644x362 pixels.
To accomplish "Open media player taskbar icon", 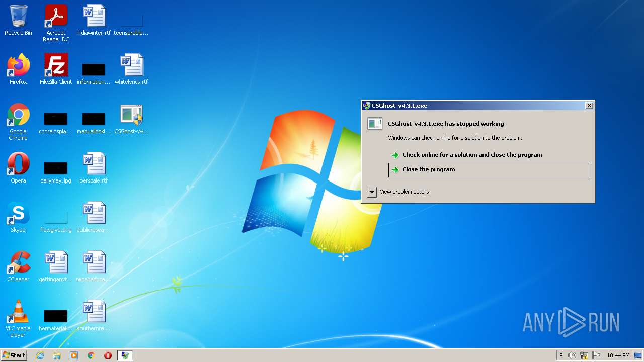I will tap(74, 355).
